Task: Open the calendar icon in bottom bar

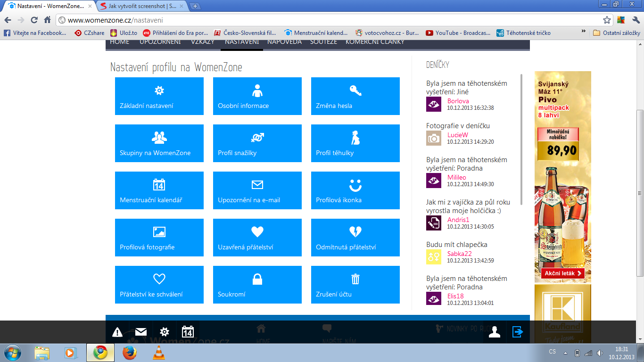Action: pos(188,332)
